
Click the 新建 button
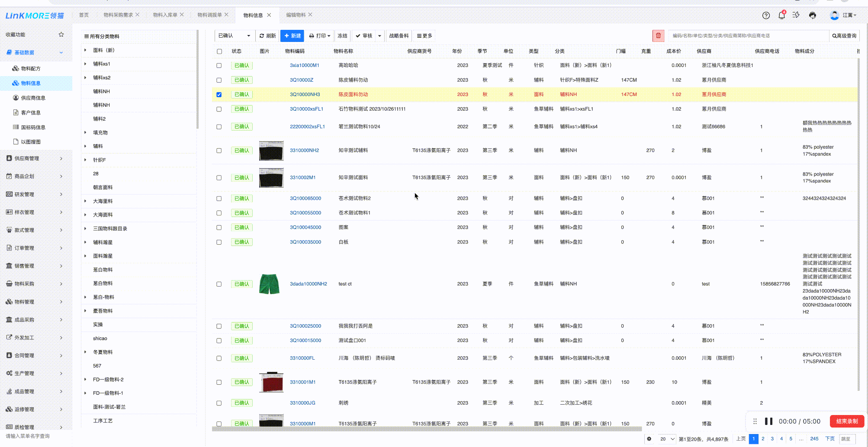[293, 36]
